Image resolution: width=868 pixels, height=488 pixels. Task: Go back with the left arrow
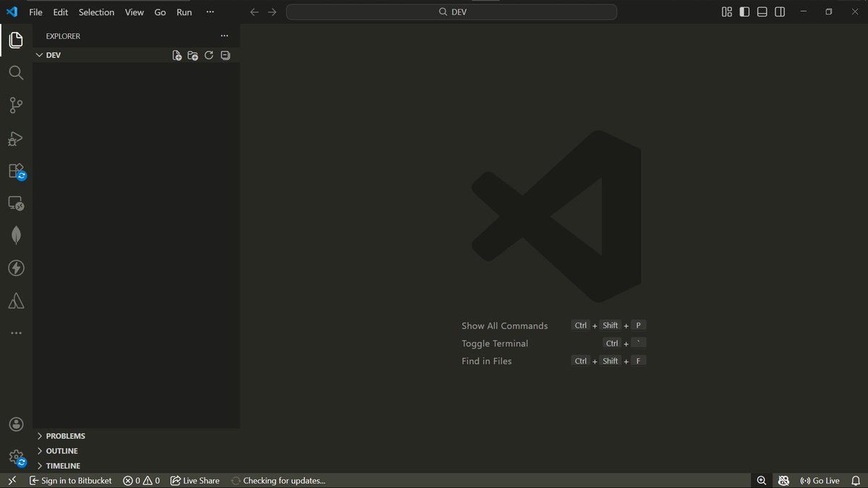click(254, 12)
